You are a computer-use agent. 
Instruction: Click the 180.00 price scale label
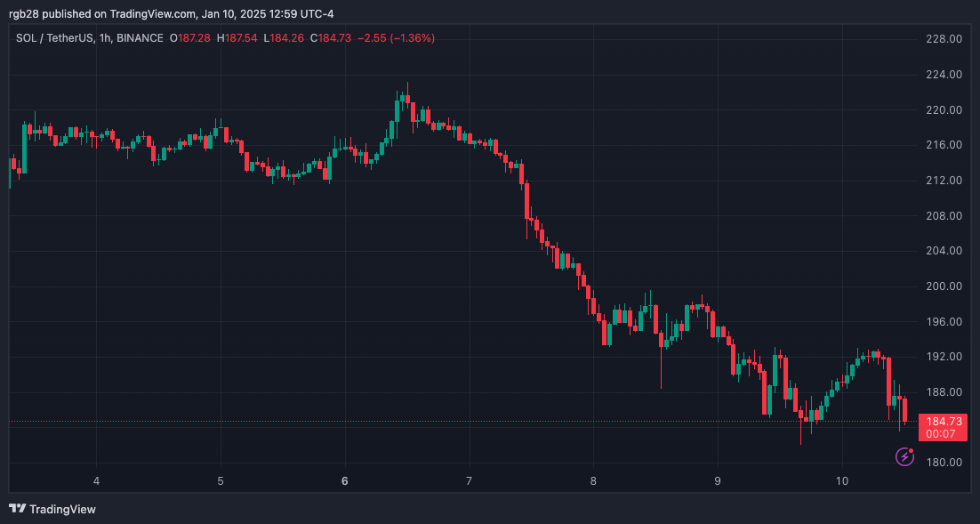coord(944,463)
